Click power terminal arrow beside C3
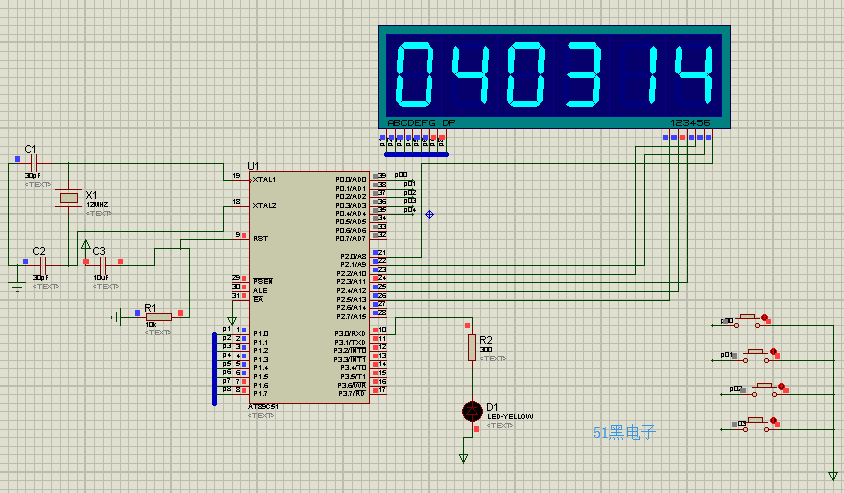The height and width of the screenshot is (493, 844). [86, 245]
